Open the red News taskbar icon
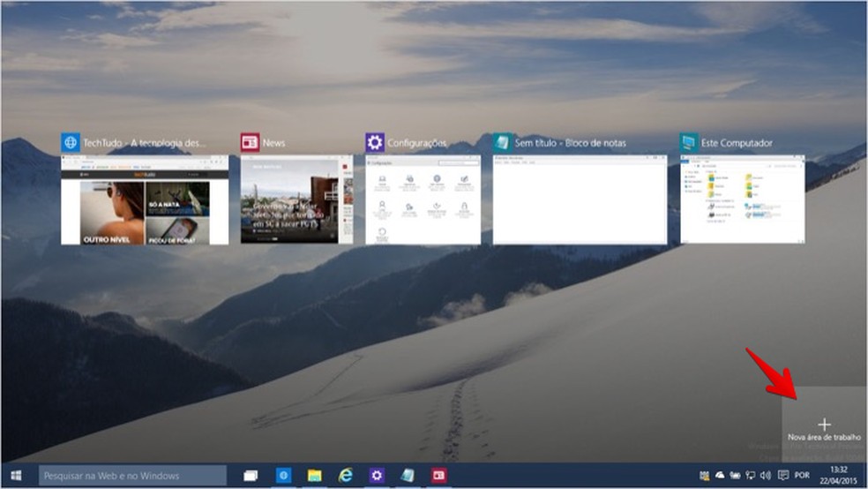The height and width of the screenshot is (489, 868). click(x=439, y=475)
